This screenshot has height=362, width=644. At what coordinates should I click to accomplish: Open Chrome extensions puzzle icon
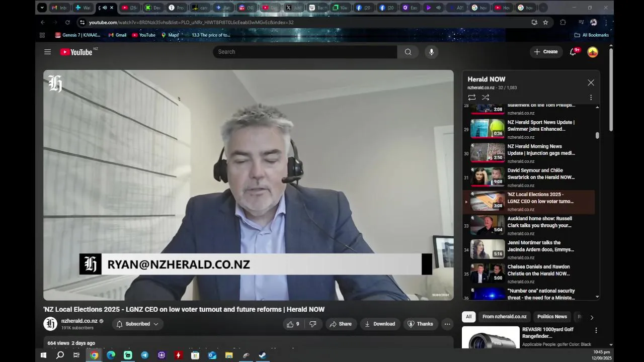(563, 22)
